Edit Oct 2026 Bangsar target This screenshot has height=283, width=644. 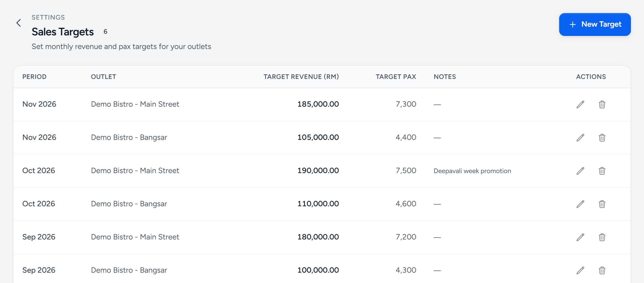[580, 204]
